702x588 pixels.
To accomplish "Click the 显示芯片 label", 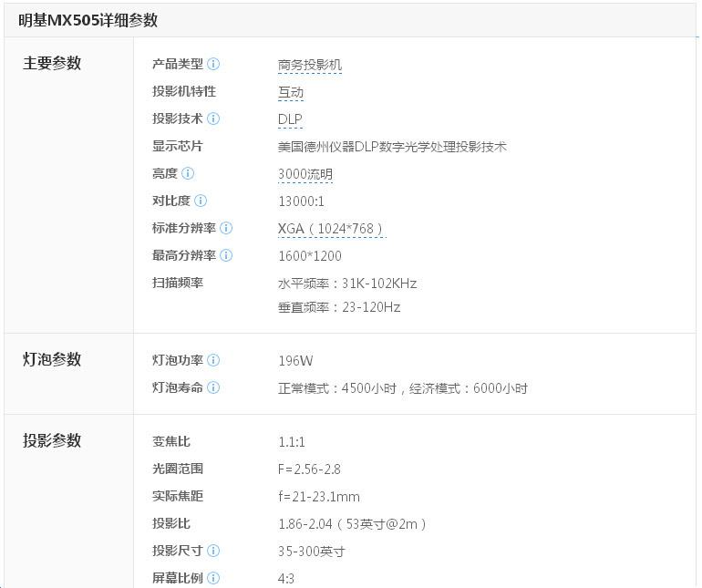I will [x=178, y=146].
